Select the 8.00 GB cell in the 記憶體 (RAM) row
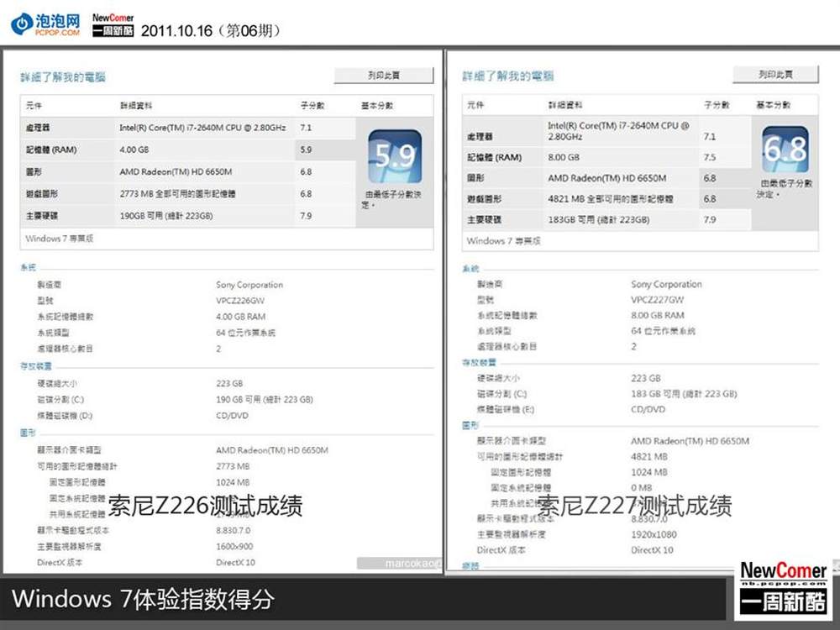This screenshot has width=840, height=630. pos(564,158)
